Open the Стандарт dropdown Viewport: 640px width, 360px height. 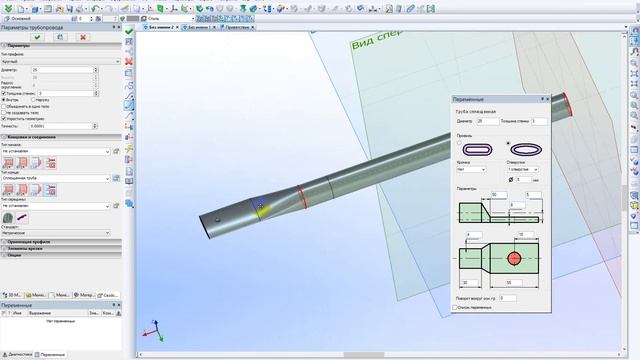[56, 233]
